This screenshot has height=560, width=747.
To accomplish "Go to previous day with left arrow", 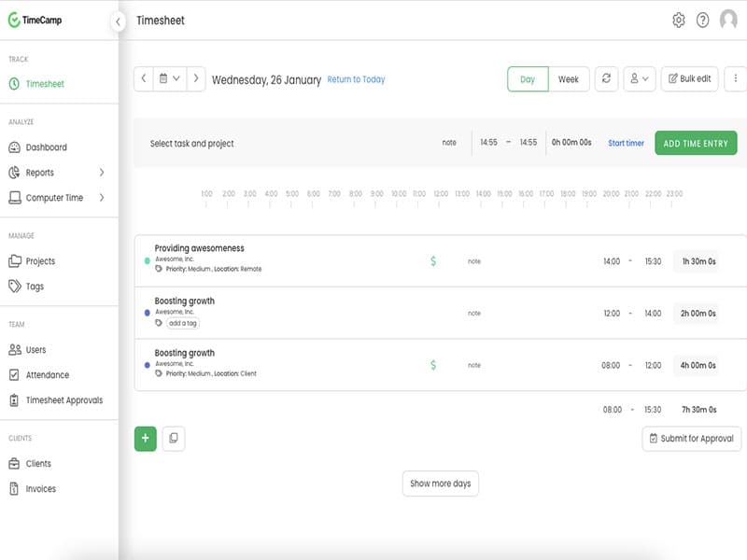I will click(x=144, y=79).
